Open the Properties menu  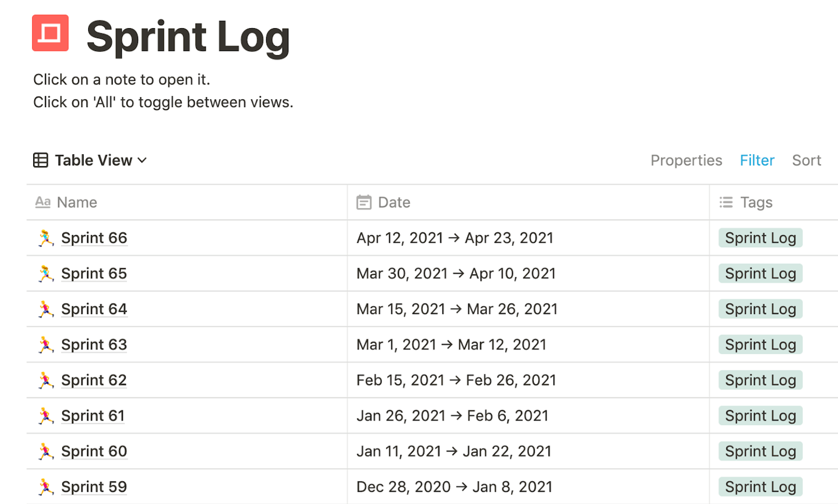[686, 160]
